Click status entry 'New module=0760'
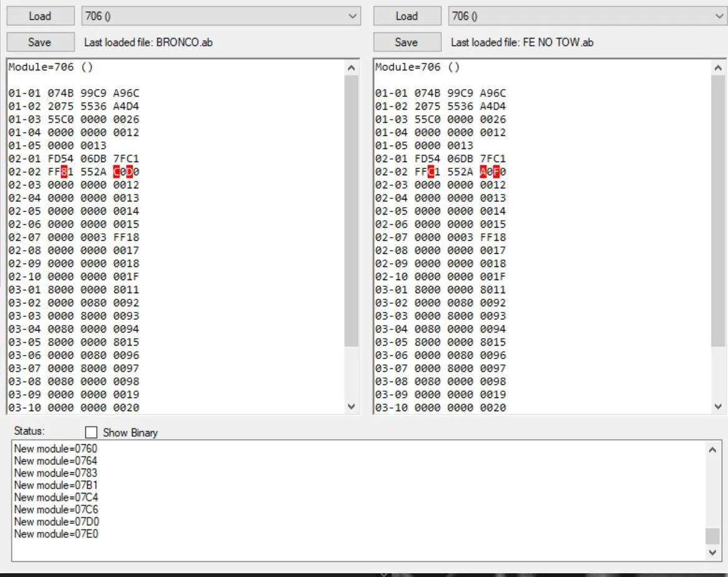 pyautogui.click(x=56, y=449)
